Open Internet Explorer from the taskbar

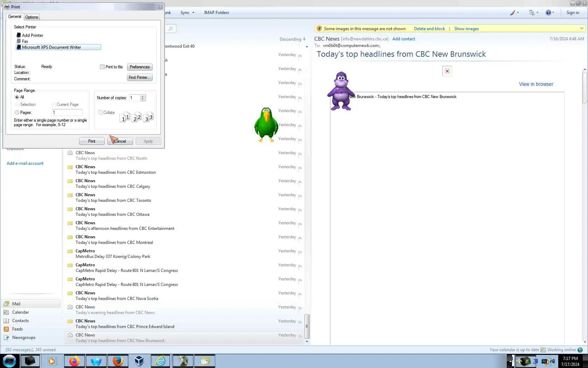pos(161,361)
